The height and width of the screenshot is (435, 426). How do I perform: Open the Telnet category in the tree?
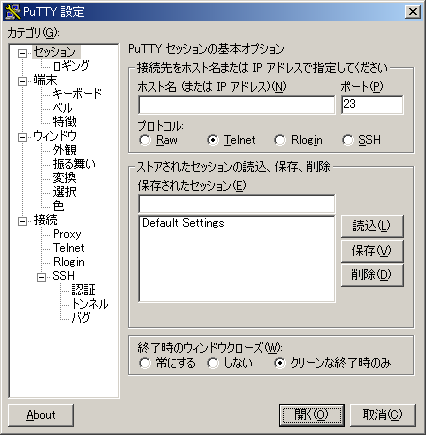(x=69, y=248)
